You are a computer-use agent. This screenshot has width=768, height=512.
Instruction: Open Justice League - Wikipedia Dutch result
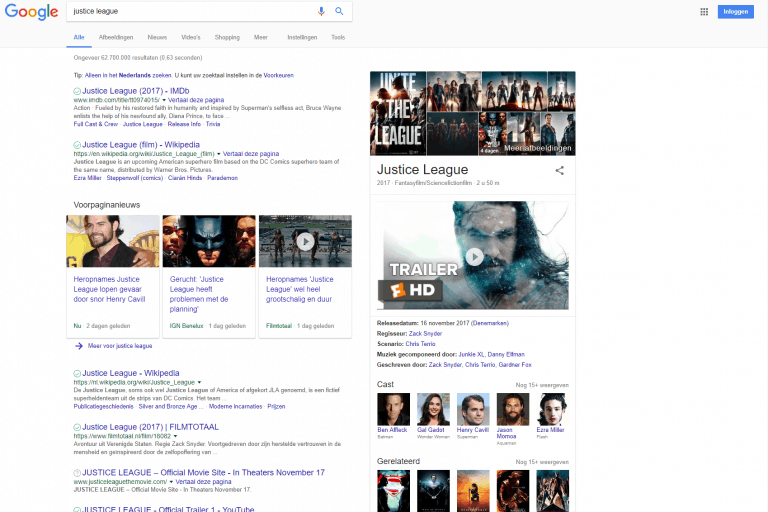131,373
